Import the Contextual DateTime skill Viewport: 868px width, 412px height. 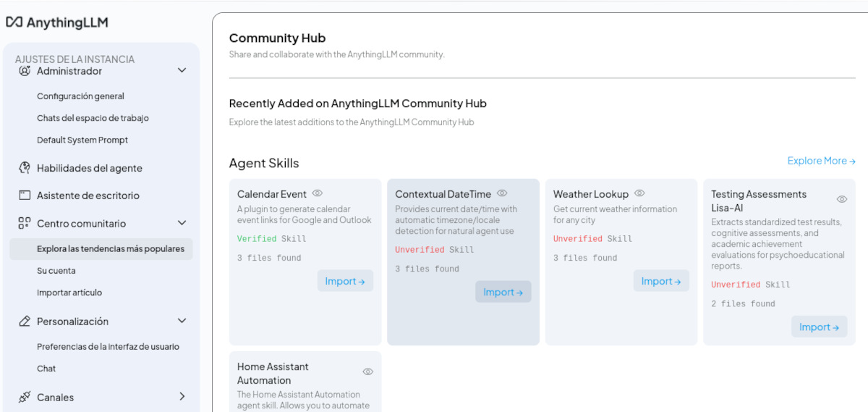(x=503, y=292)
